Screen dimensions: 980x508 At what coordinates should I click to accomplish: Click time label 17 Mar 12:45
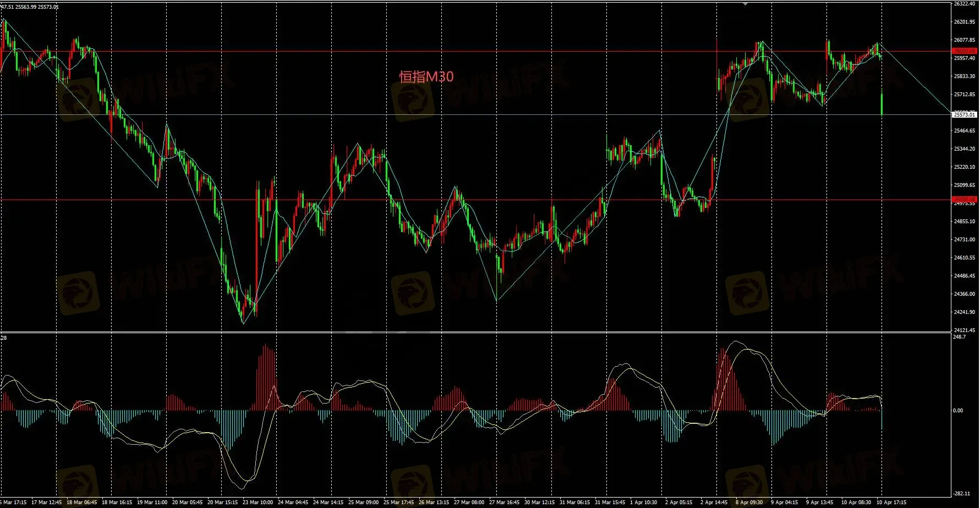[x=46, y=503]
